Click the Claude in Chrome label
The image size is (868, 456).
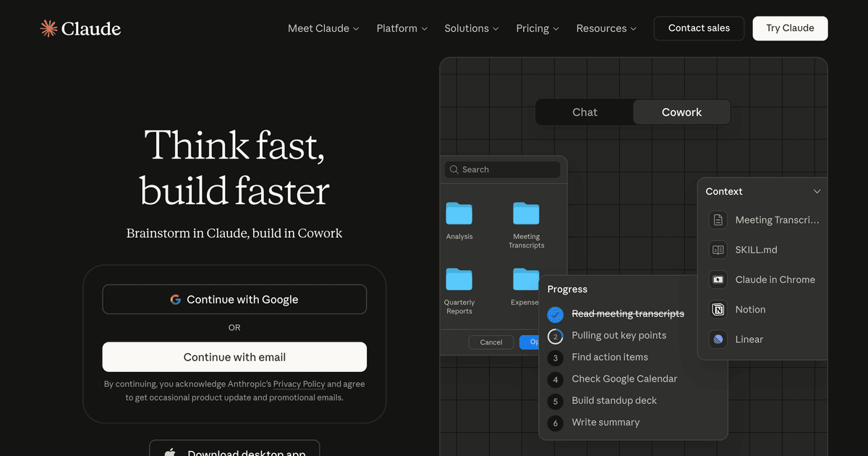tap(775, 279)
